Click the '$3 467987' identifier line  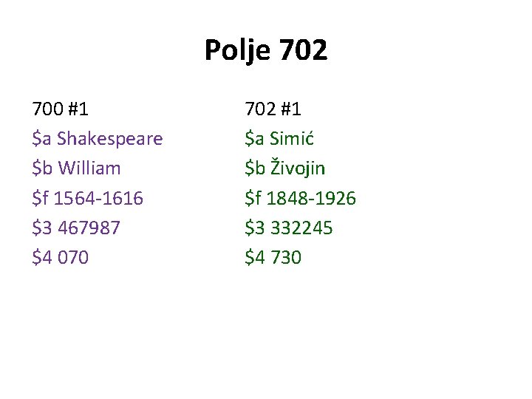click(76, 228)
